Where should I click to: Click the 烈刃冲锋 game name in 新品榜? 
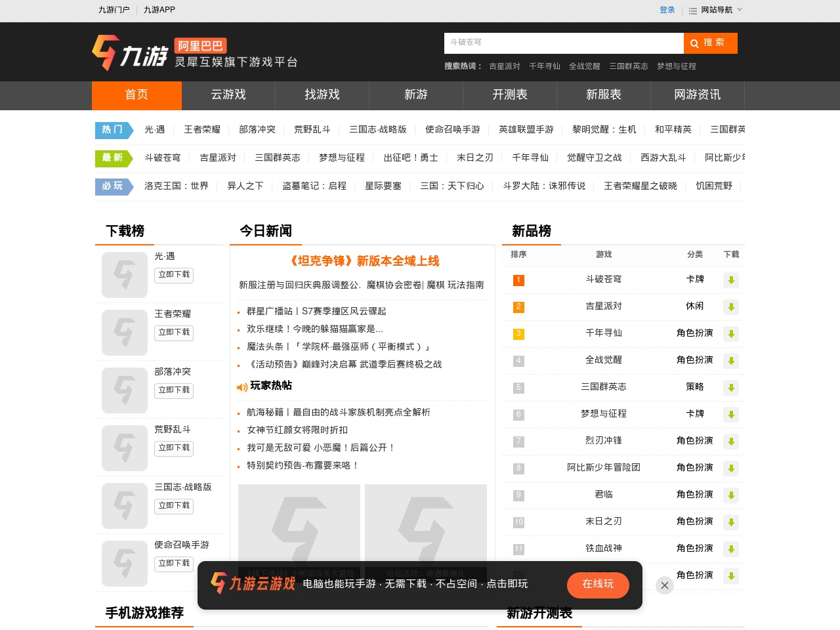pyautogui.click(x=604, y=441)
